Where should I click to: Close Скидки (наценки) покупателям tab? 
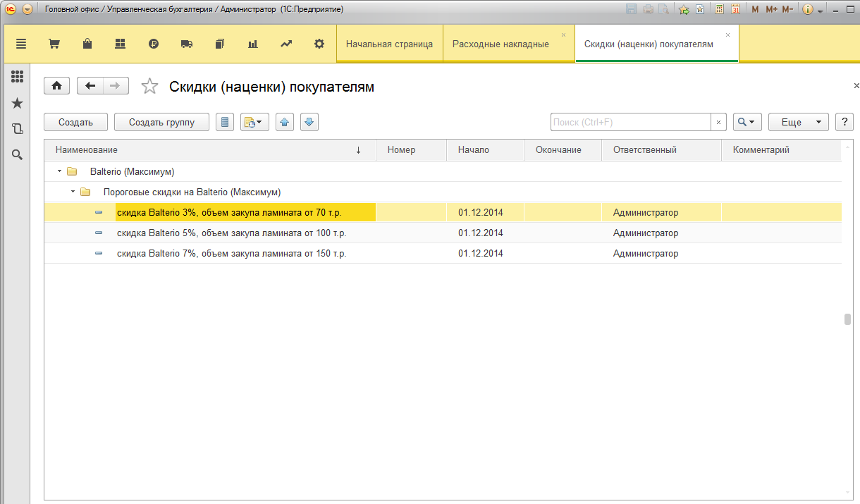[x=727, y=35]
